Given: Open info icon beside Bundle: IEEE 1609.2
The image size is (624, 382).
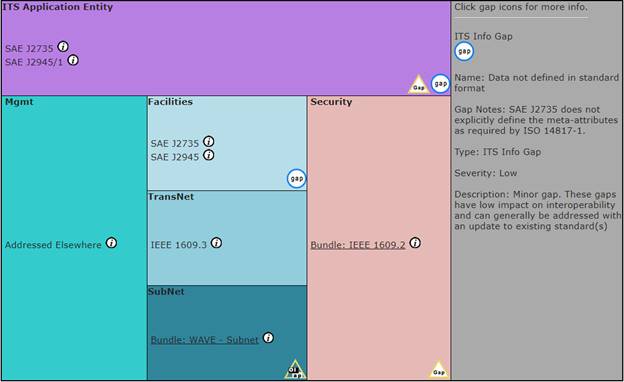Looking at the screenshot, I should (415, 243).
